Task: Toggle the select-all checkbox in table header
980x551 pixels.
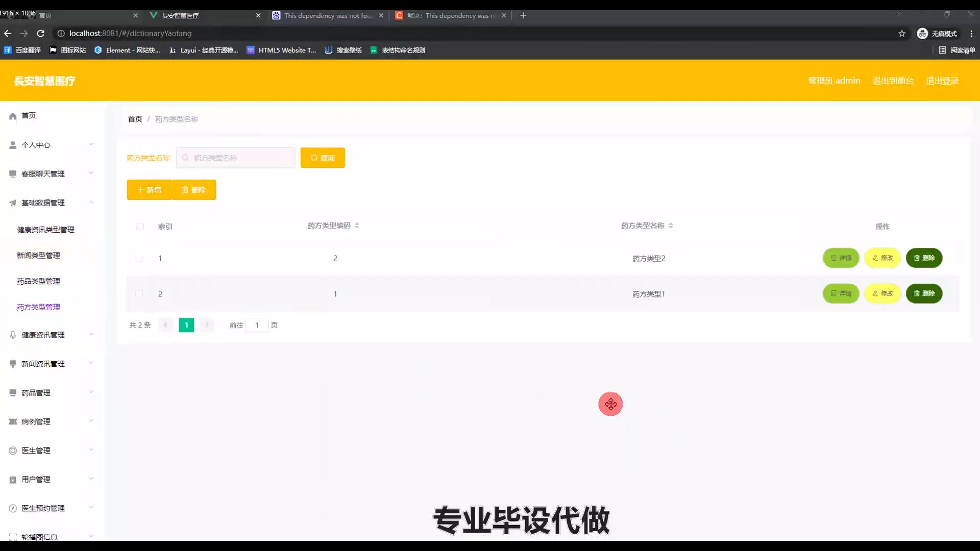Action: point(140,227)
